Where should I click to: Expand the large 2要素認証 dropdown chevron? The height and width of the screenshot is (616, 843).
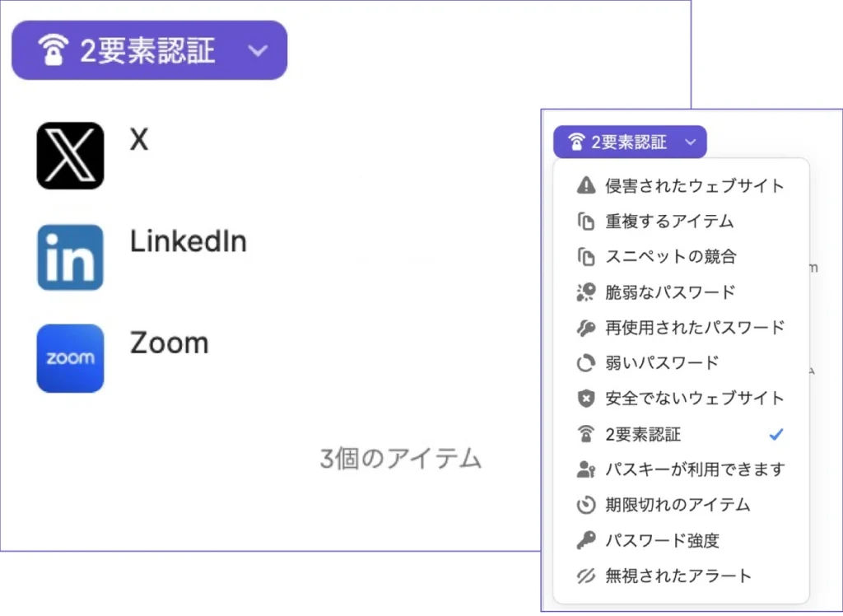coord(258,50)
